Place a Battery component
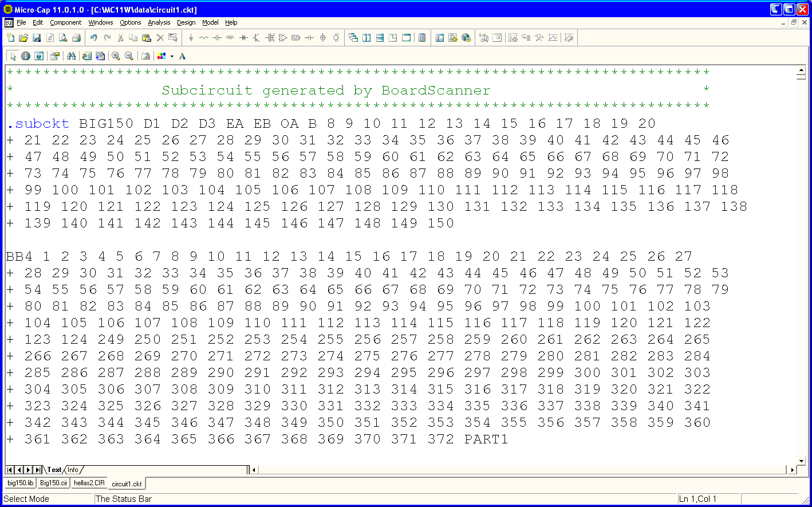Screen dimensions: 812x507 309,38
